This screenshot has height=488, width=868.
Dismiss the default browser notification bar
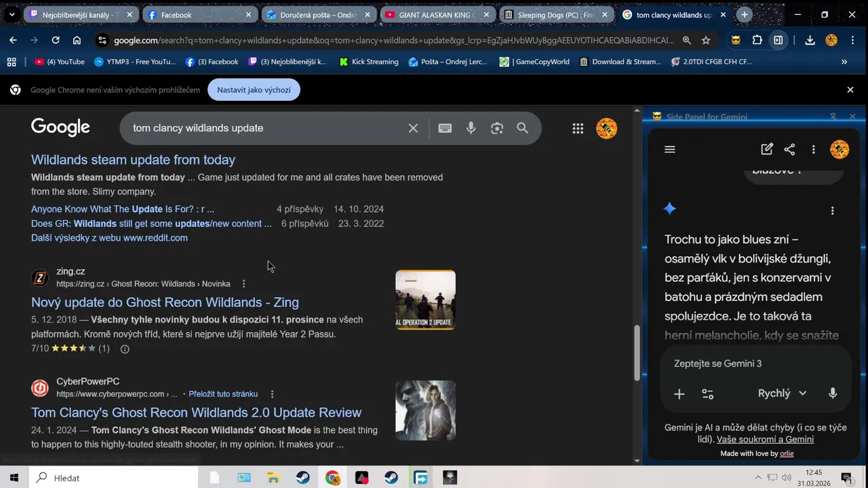[850, 89]
